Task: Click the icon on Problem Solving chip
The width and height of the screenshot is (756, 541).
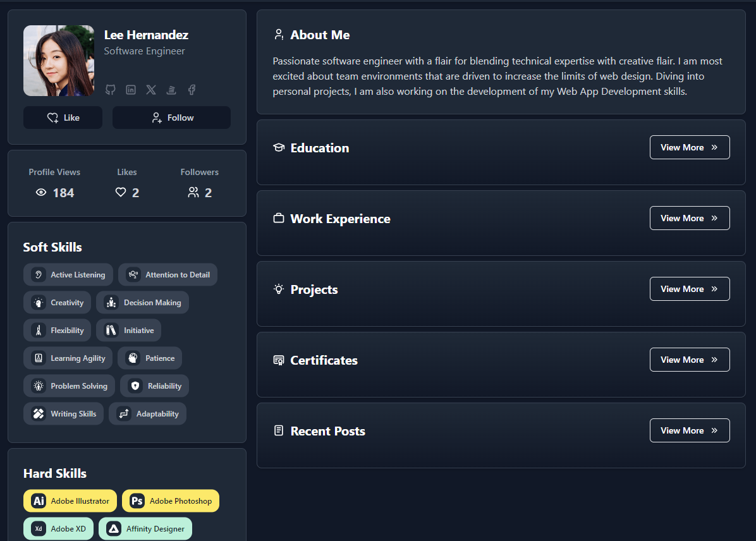Action: [39, 386]
